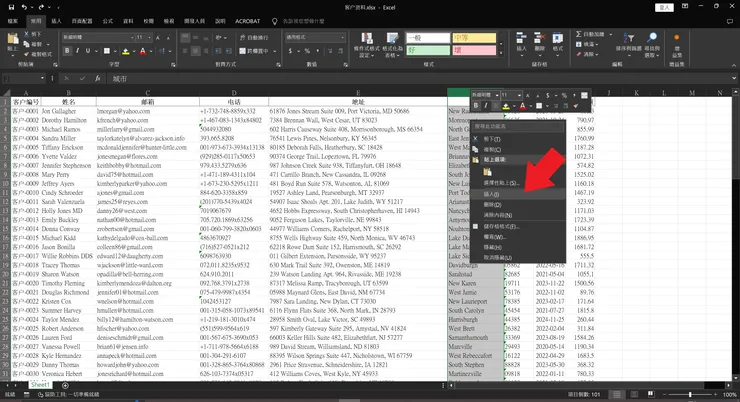Click the Wrap Text icon (自動換行)
740x402 pixels.
point(243,38)
